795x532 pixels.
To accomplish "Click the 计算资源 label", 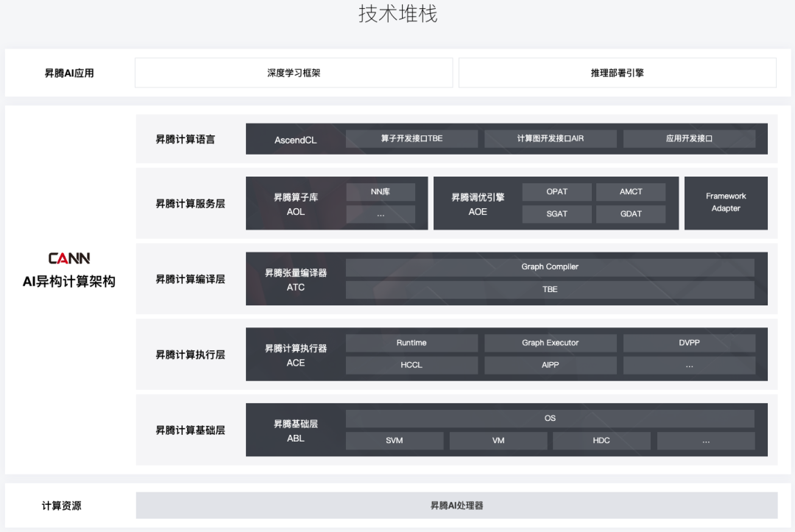I will [x=61, y=506].
